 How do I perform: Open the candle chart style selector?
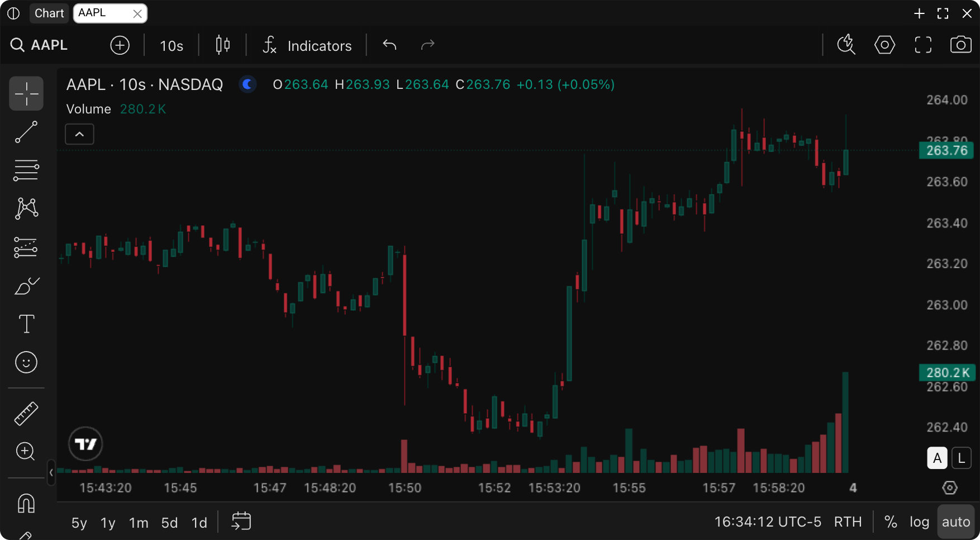pyautogui.click(x=221, y=45)
